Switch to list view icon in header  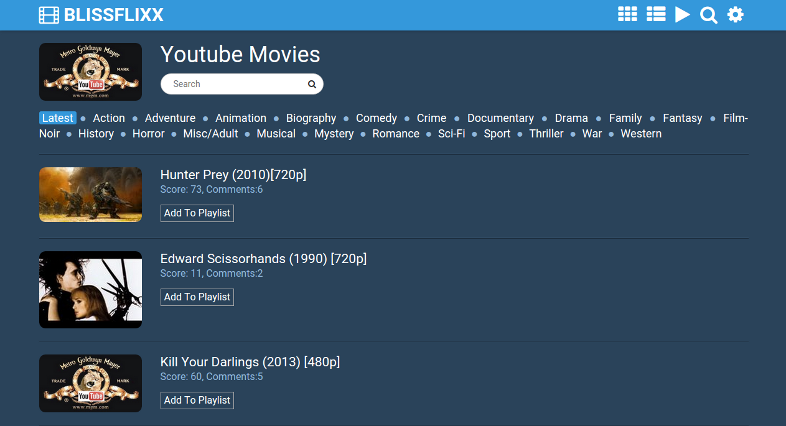656,14
